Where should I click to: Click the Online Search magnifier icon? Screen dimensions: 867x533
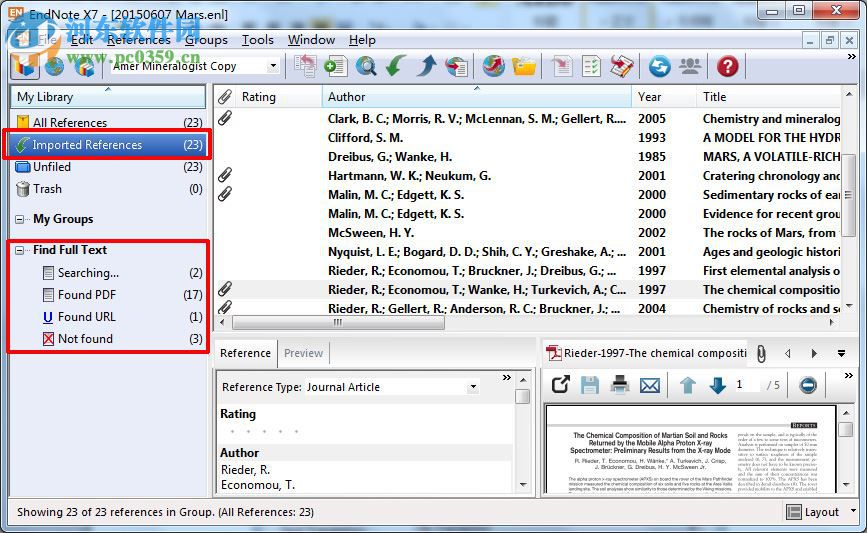click(x=366, y=66)
